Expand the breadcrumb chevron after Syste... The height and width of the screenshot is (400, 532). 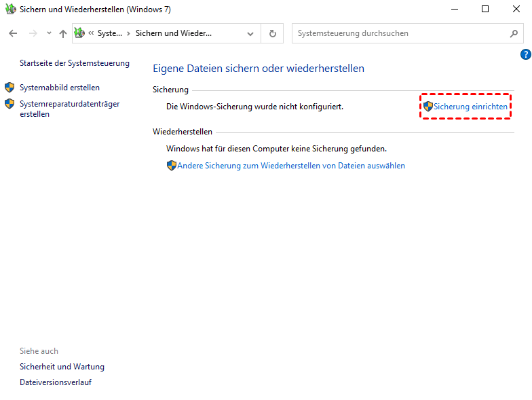129,34
